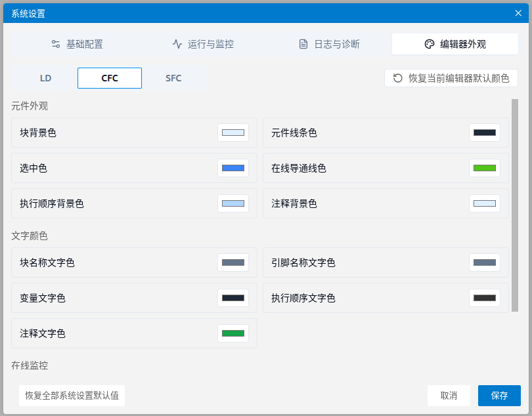Click the 注释背景色 label
This screenshot has height=416, width=532.
click(294, 203)
